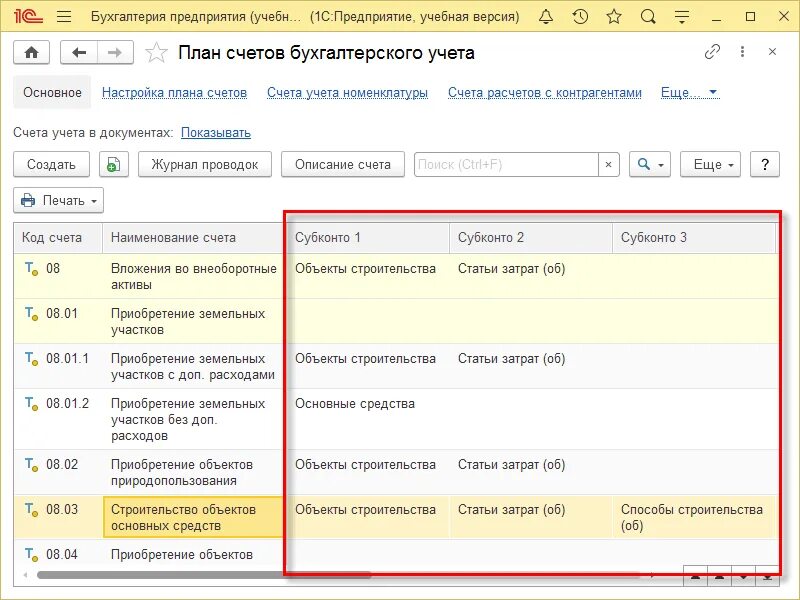Open the history clock icon
The width and height of the screenshot is (800, 600).
tap(580, 17)
